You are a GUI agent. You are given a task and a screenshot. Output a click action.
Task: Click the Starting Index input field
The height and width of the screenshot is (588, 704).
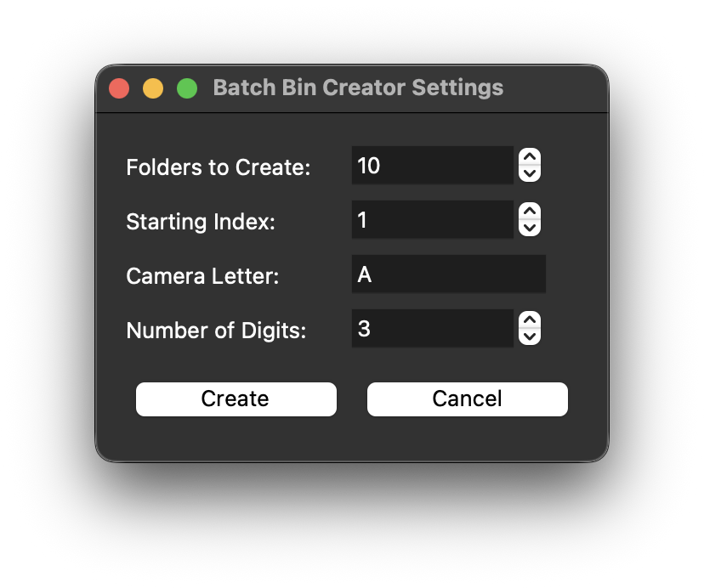(432, 220)
